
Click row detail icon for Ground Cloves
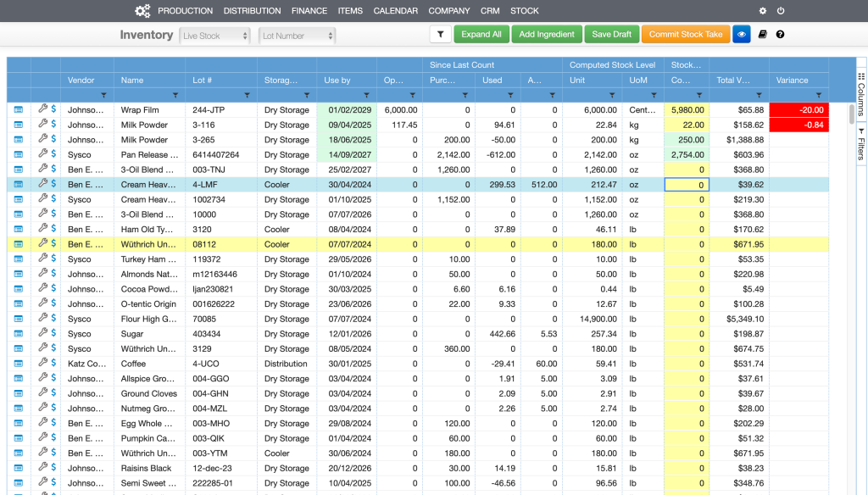point(19,393)
